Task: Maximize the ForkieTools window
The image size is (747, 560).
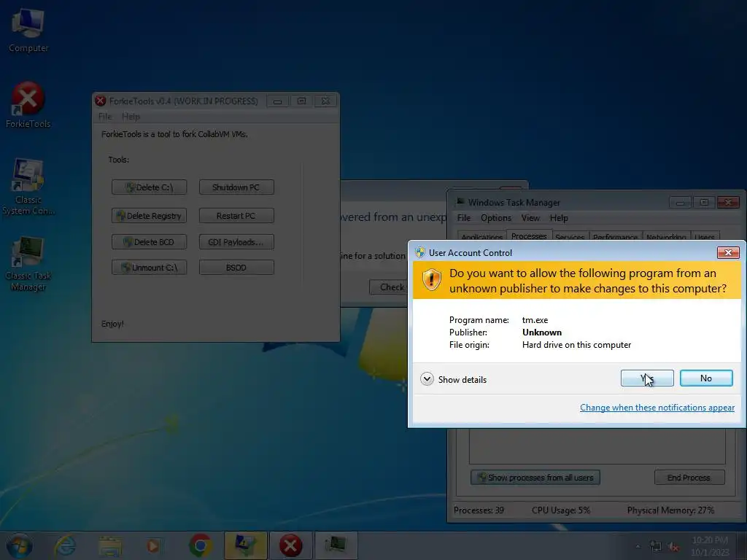Action: tap(301, 101)
